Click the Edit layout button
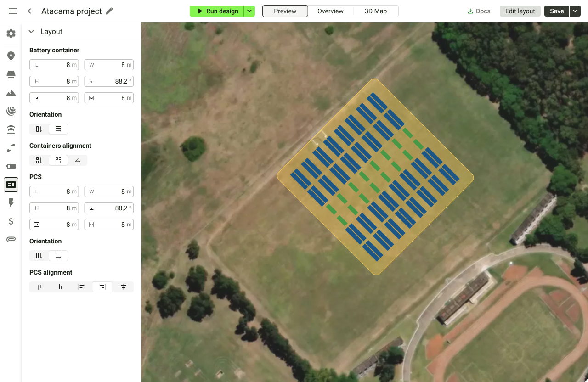 tap(520, 11)
